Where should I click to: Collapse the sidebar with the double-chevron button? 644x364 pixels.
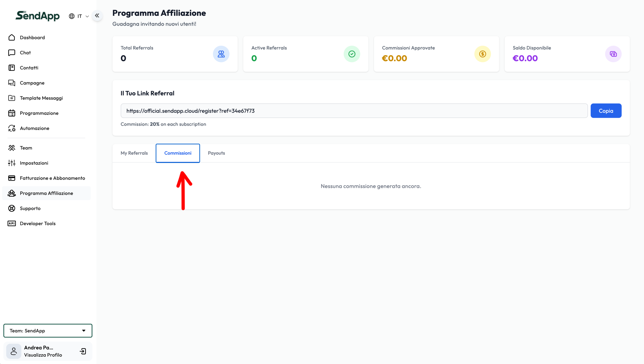coord(97,16)
